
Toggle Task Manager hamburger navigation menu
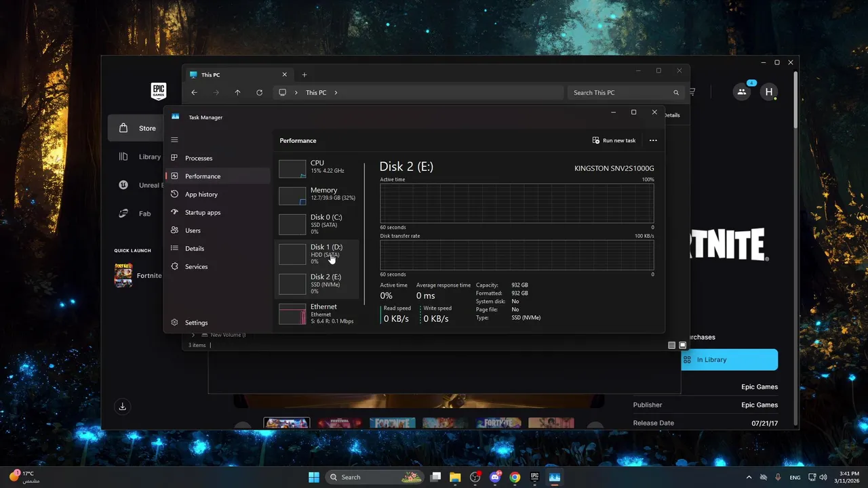174,140
